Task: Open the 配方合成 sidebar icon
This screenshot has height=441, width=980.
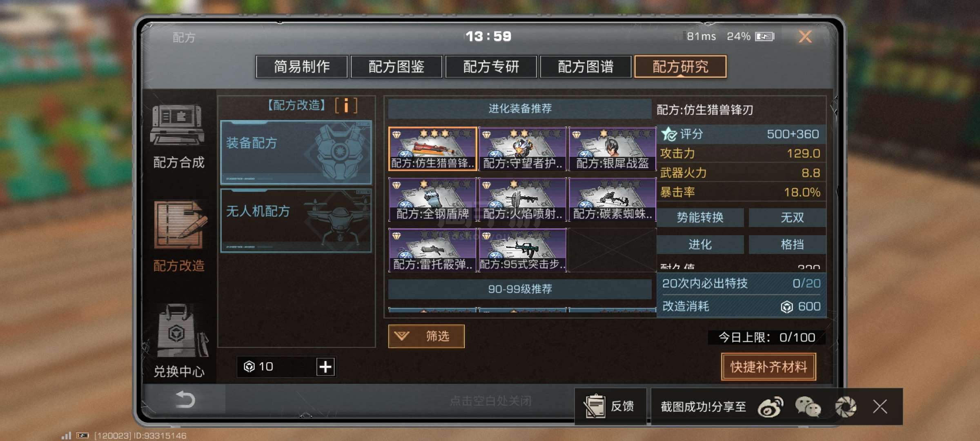Action: point(178,125)
